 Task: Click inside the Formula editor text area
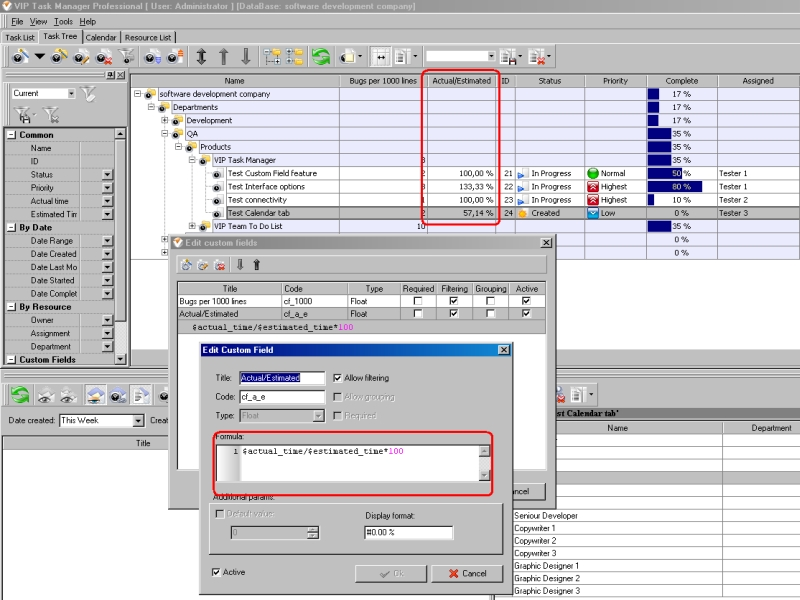(x=359, y=463)
